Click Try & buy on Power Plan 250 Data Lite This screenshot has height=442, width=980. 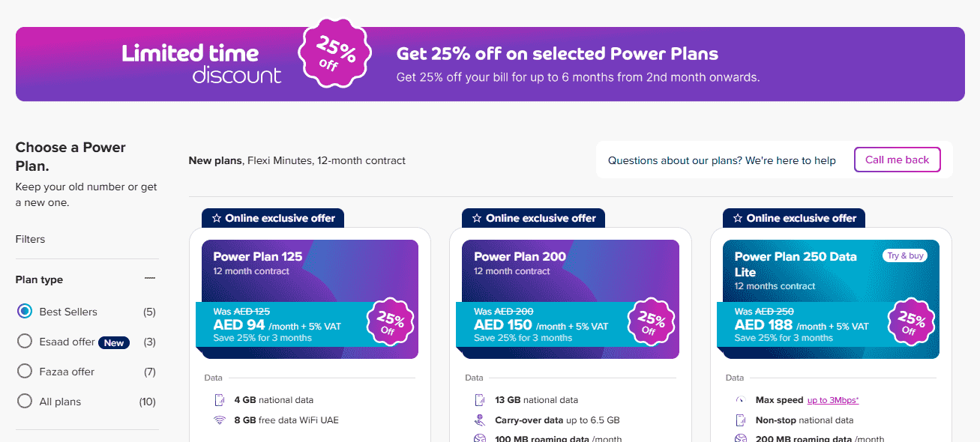coord(905,255)
